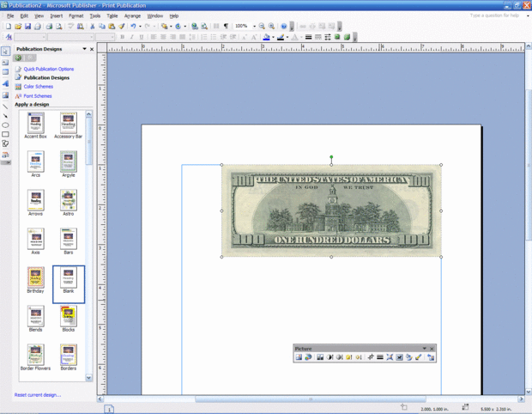532x414 pixels.
Task: Click the Open folder icon
Action: tap(18, 26)
